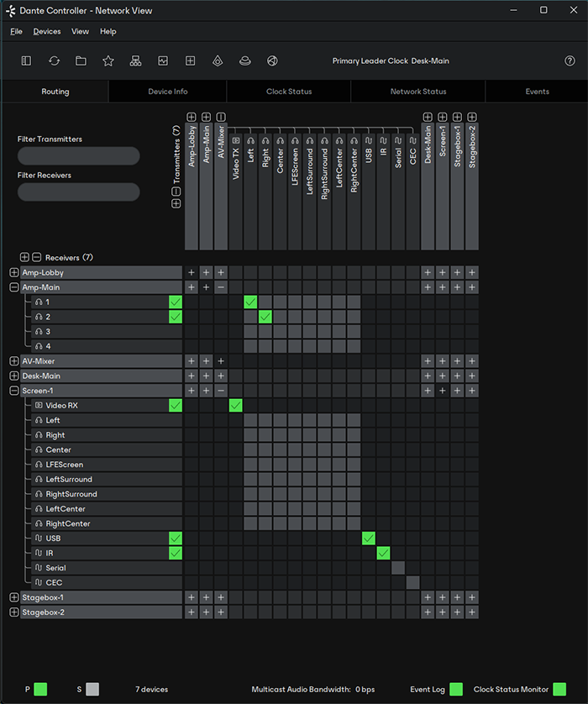The image size is (588, 704).
Task: Toggle Video RX to Video TX subscription
Action: tap(236, 406)
